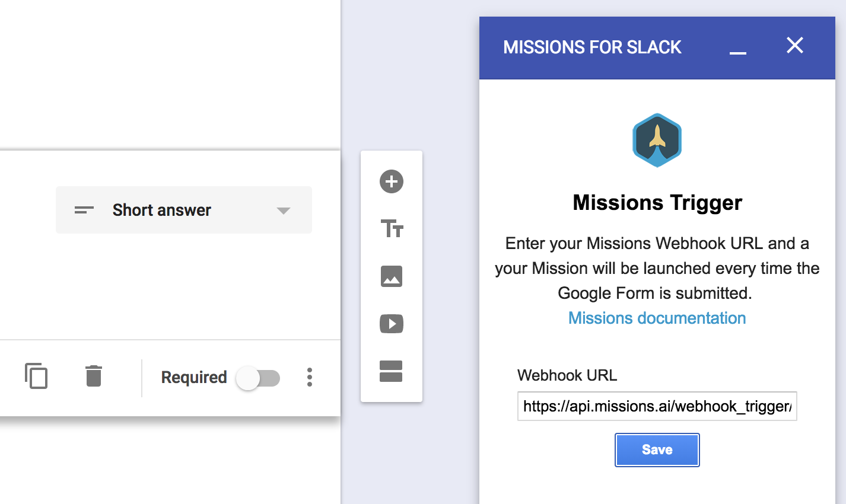Click the Required label text
This screenshot has height=504, width=846.
pos(194,377)
